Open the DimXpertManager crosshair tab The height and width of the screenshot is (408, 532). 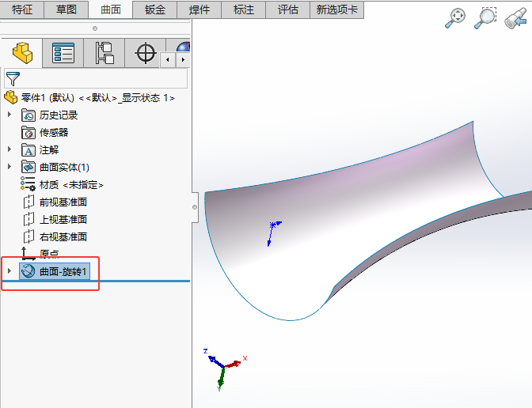coord(146,53)
